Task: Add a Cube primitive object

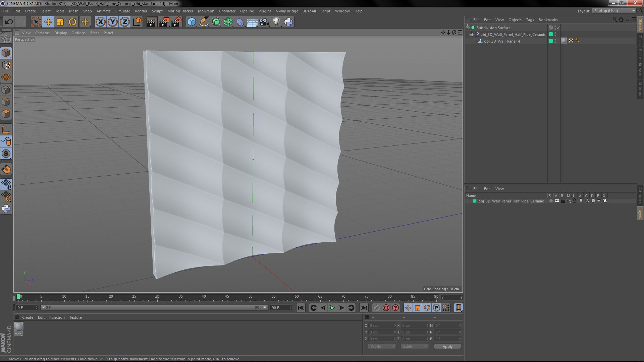Action: pos(192,22)
